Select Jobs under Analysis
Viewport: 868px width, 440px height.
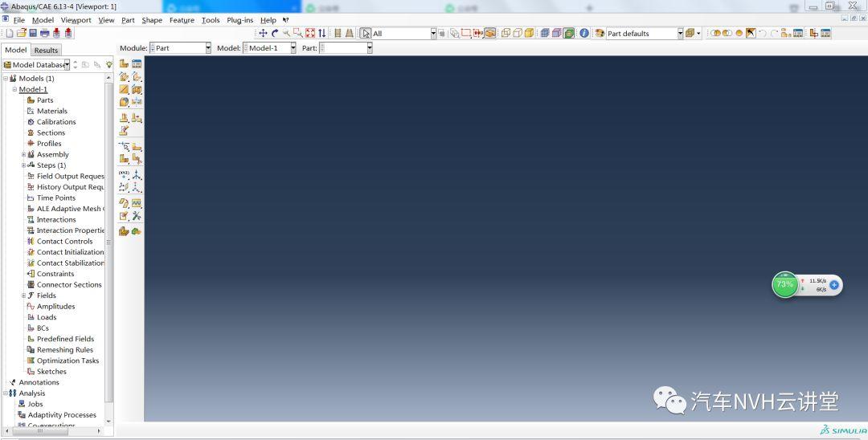35,404
